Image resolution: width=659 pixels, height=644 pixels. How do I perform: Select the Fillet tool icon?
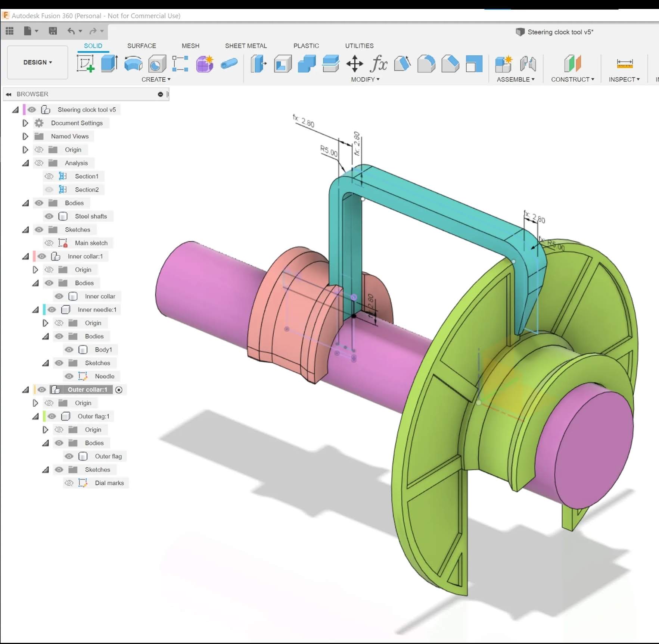point(426,63)
